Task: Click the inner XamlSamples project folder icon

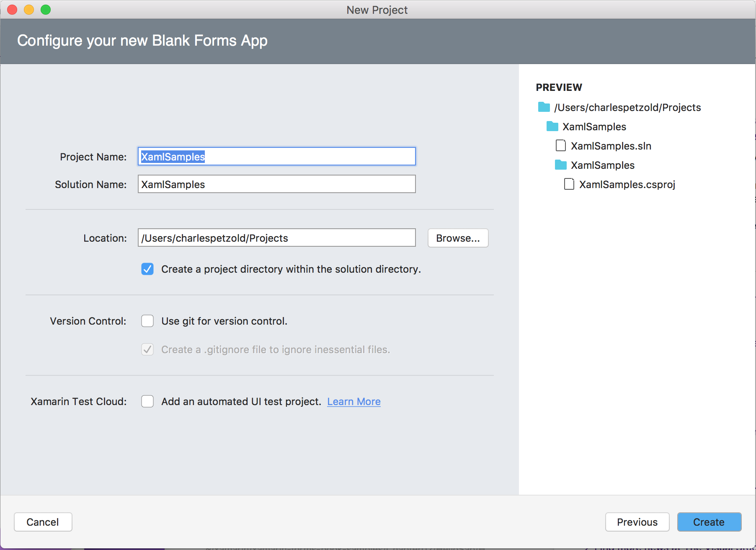Action: point(560,165)
